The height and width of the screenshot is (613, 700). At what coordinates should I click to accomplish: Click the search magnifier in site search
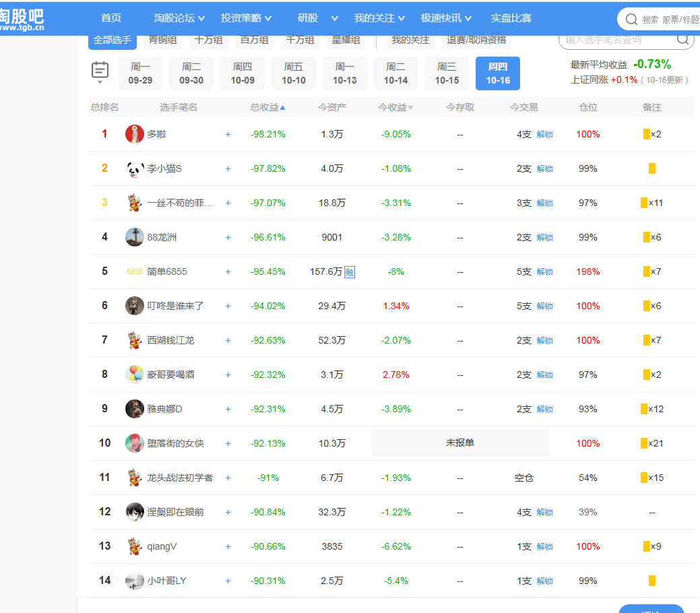click(631, 19)
